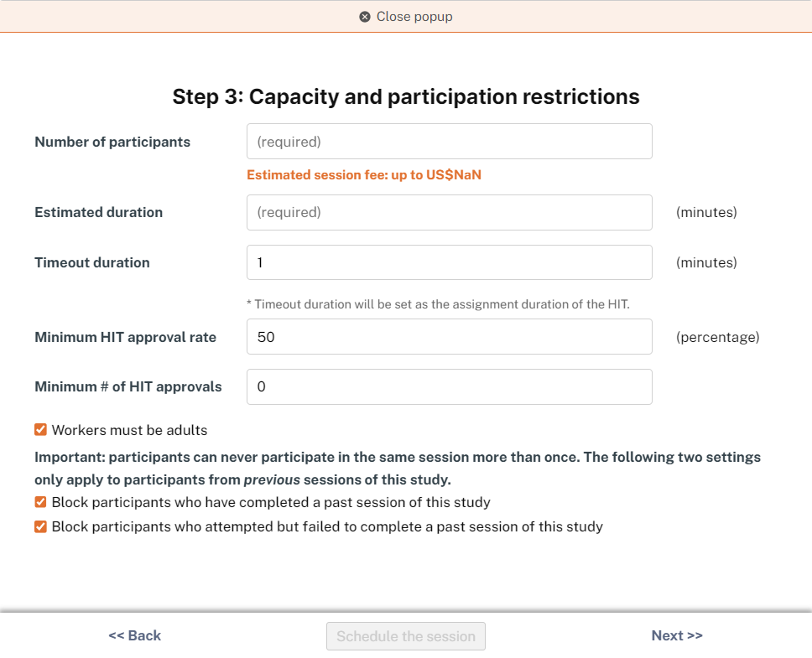Advance using the Next >> link
Image resolution: width=812 pixels, height=658 pixels.
pos(677,635)
